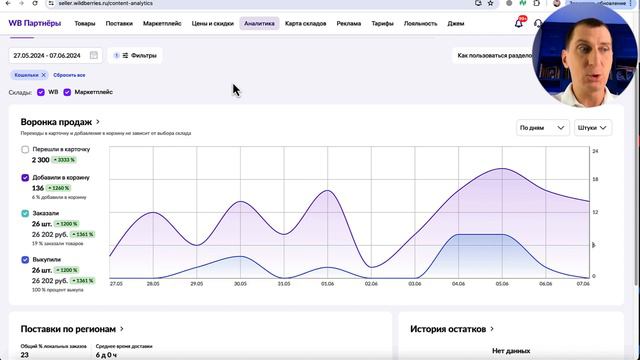This screenshot has height=360, width=640.
Task: Click the green extension icon in browser toolbar
Action: (x=522, y=3)
